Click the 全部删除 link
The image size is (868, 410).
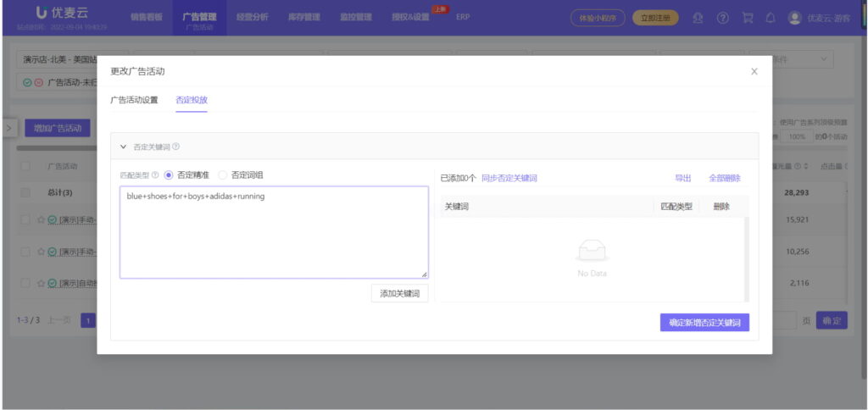pyautogui.click(x=724, y=179)
